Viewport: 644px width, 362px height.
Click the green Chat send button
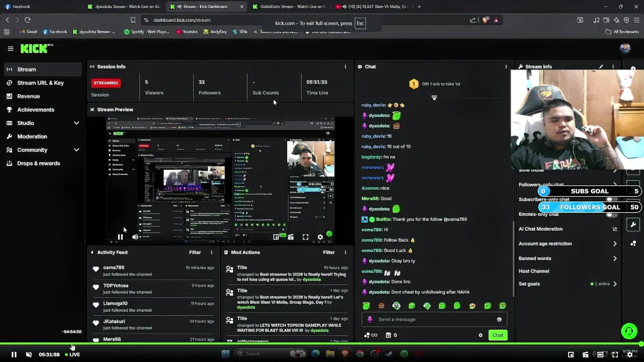tap(498, 335)
